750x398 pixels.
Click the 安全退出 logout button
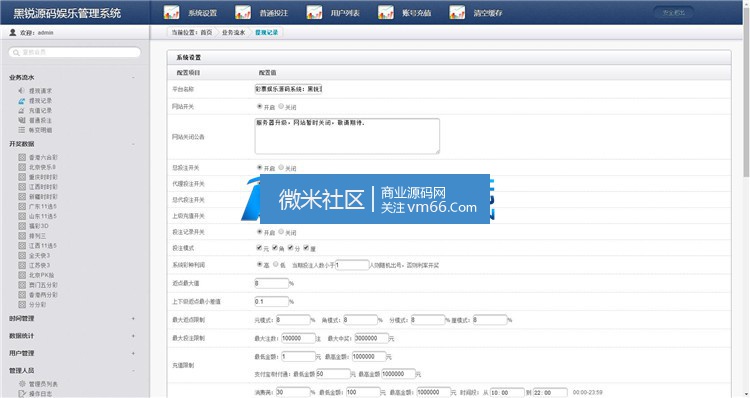tap(673, 12)
